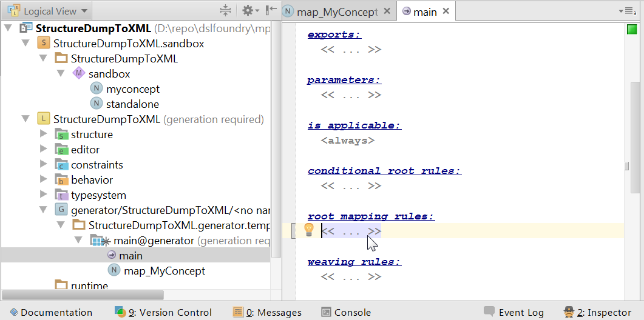This screenshot has width=644, height=320.
Task: Select the standalone tree item
Action: 132,104
